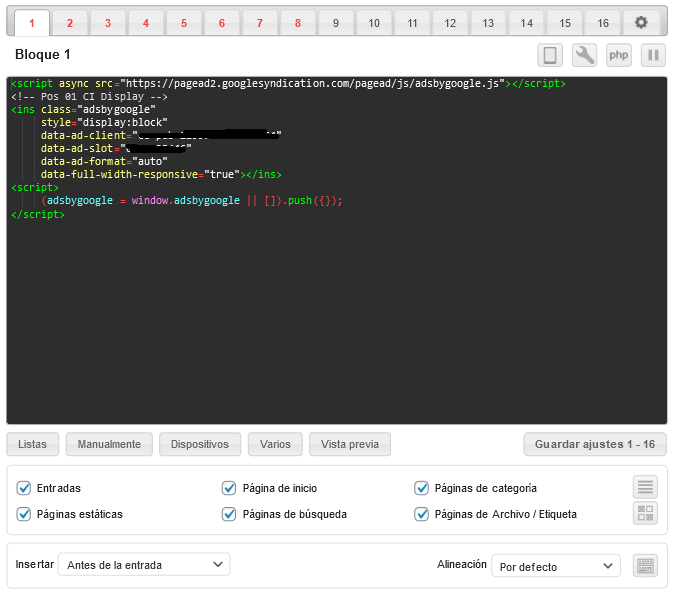Click the closing </script> tag line
673x593 pixels.
[38, 214]
